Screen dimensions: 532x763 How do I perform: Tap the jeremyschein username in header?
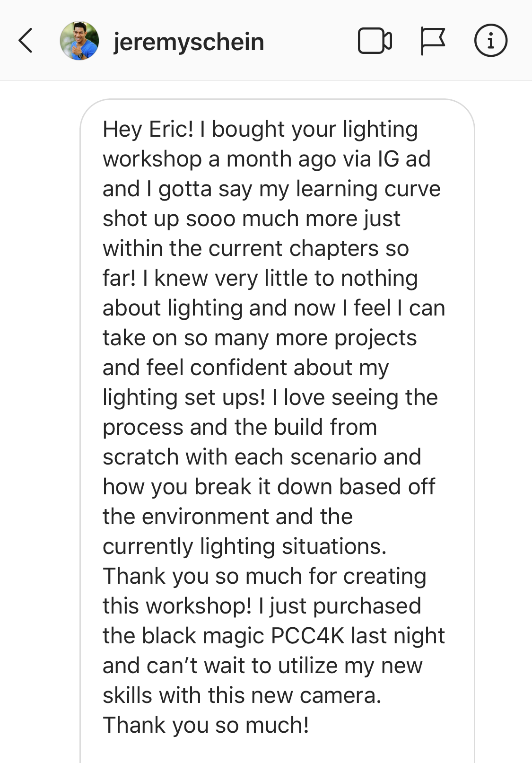pos(189,42)
